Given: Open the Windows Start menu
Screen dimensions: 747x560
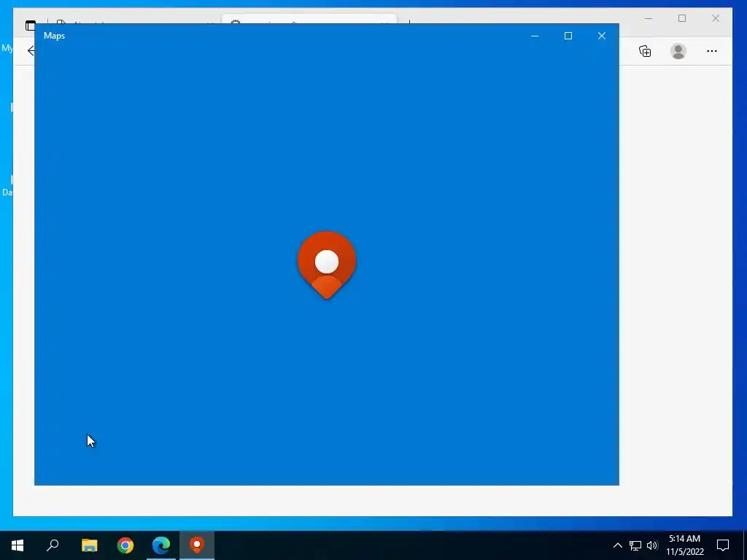Looking at the screenshot, I should pyautogui.click(x=18, y=545).
